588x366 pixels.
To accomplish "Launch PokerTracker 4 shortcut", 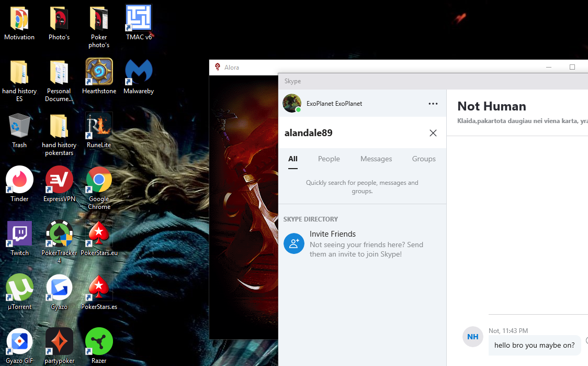I will [59, 234].
